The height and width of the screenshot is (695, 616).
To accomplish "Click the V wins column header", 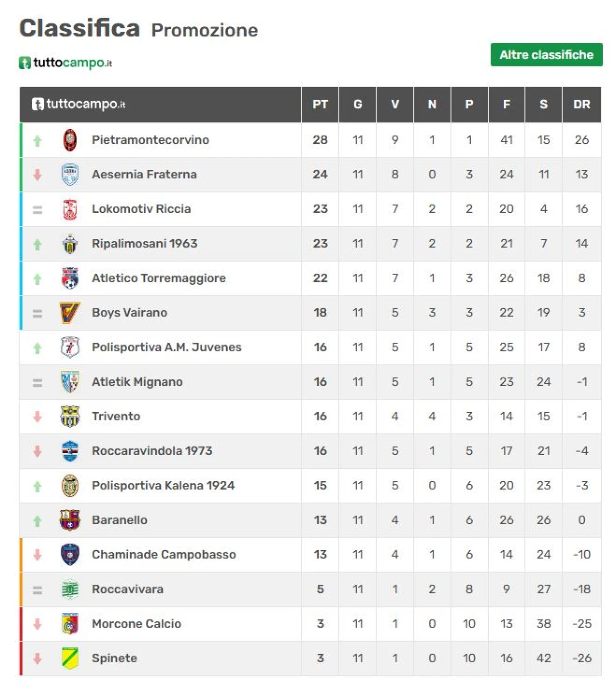I will pyautogui.click(x=395, y=104).
